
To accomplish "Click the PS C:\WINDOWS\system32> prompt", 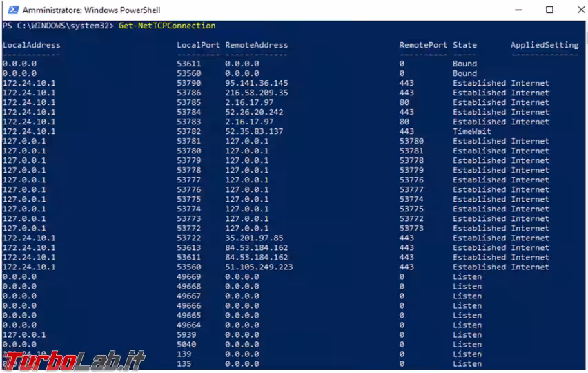I will coord(58,26).
